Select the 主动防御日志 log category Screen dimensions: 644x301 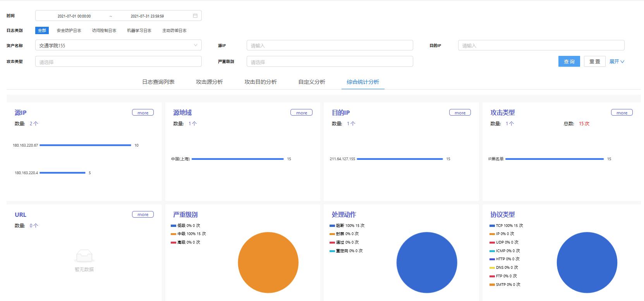coord(174,30)
